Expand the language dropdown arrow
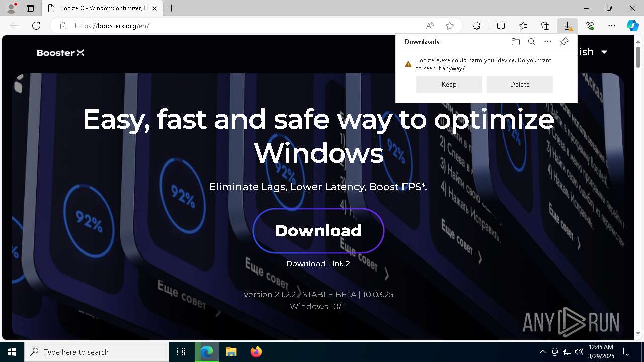 tap(604, 52)
